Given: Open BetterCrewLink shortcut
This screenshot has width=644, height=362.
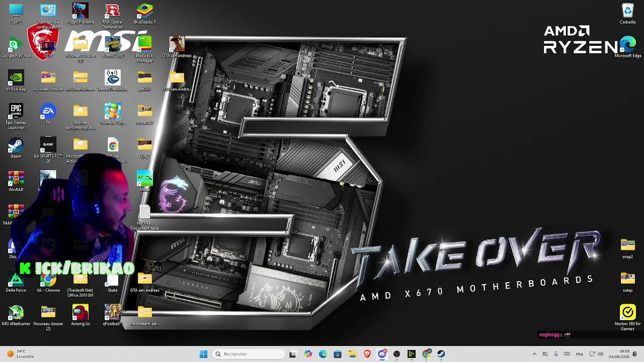Looking at the screenshot, I should click(113, 81).
